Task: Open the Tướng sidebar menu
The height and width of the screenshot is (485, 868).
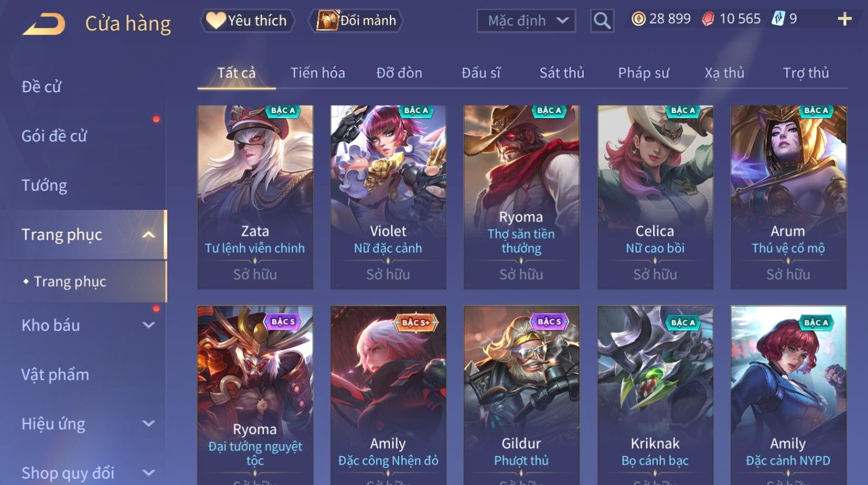Action: tap(44, 186)
